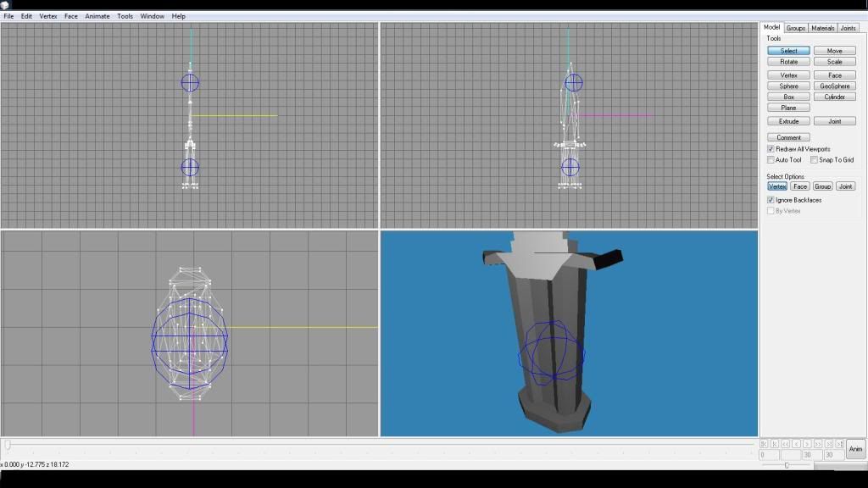Turn on Snap To Grid
This screenshot has width=868, height=488.
click(814, 160)
